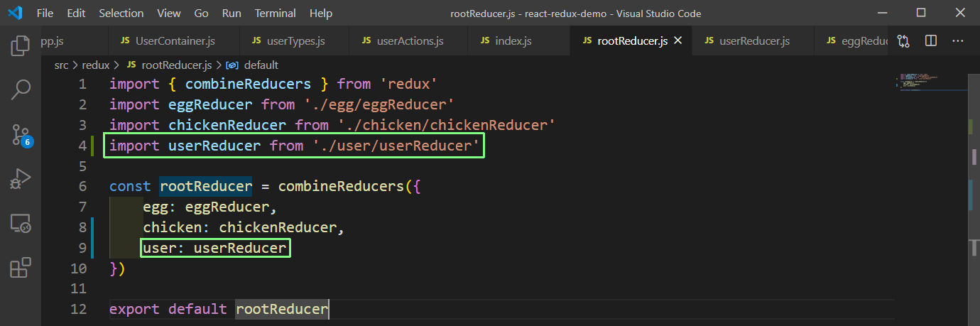Open the File menu

[x=44, y=13]
